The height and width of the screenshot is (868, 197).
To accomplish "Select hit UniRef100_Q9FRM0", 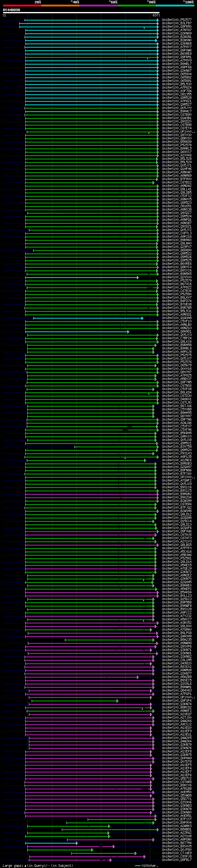I will pos(177,26).
